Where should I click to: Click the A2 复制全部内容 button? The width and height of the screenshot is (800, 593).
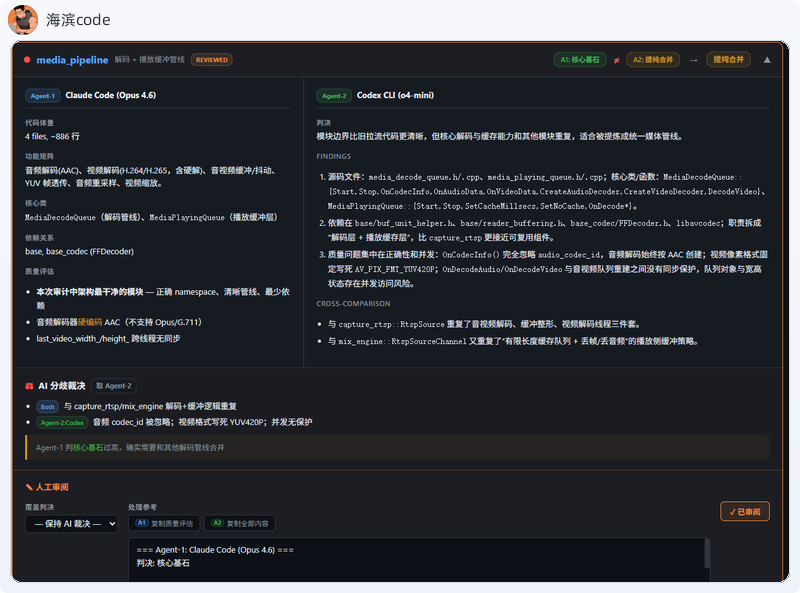click(240, 523)
